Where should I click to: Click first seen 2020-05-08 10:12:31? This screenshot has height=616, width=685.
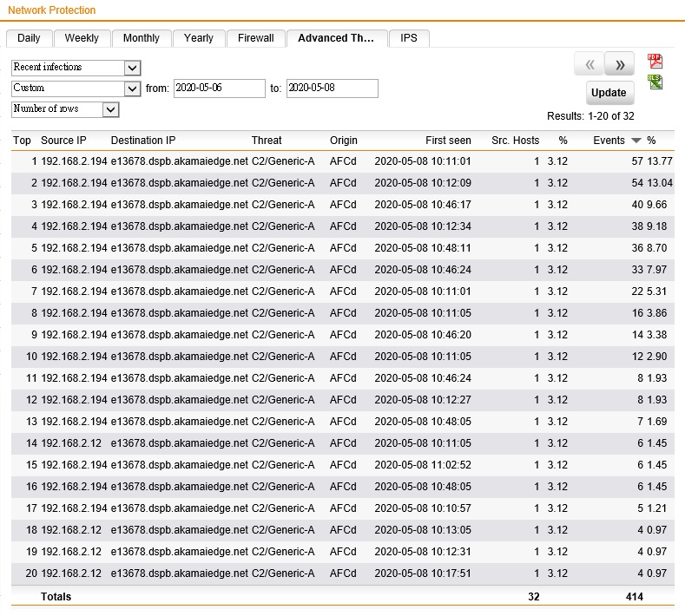point(423,552)
